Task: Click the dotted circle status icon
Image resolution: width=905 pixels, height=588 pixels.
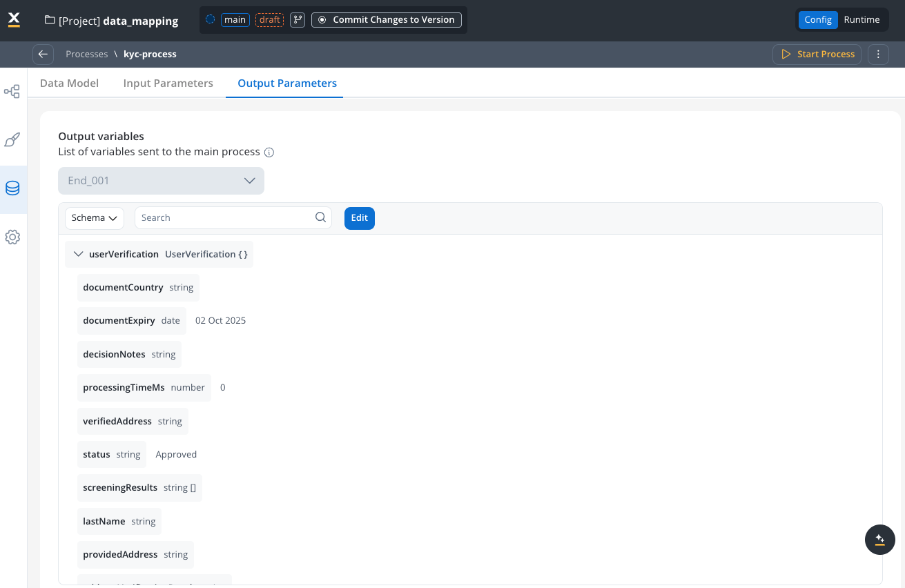Action: [x=211, y=19]
